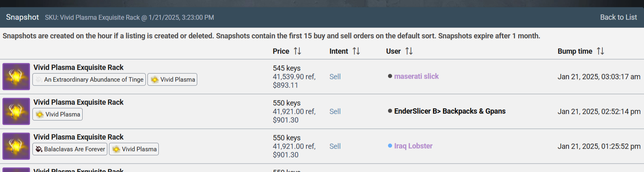Click the Bump time column header
This screenshot has width=644, height=172.
click(575, 51)
